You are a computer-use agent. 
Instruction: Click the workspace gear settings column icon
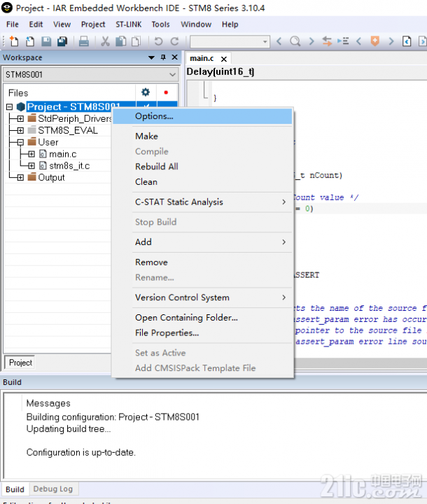pos(146,92)
